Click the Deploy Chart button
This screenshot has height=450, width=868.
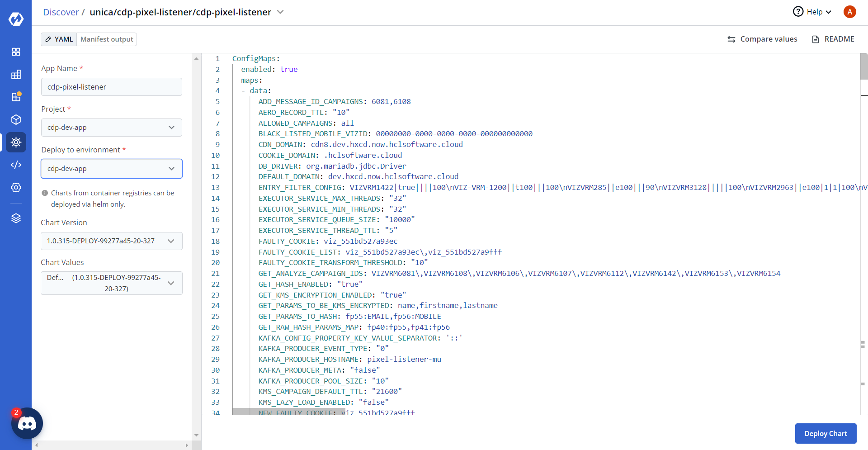coord(826,433)
